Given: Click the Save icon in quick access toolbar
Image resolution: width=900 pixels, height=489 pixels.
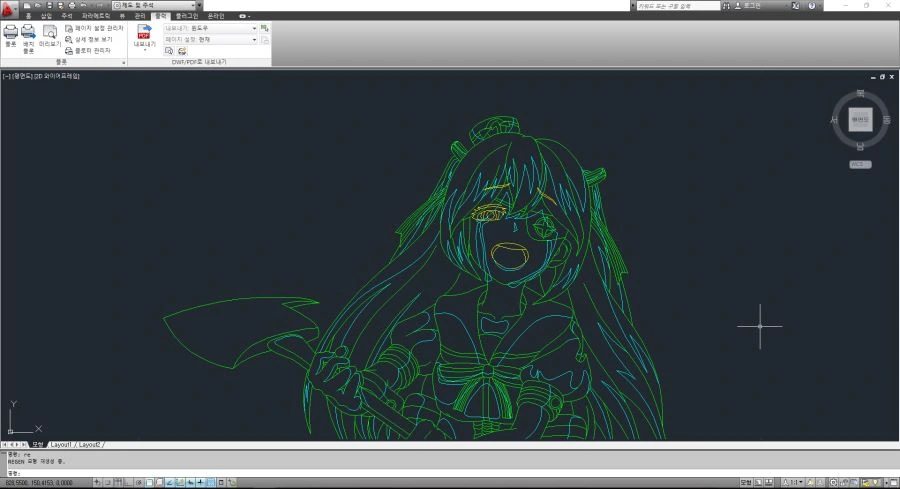Looking at the screenshot, I should (x=49, y=5).
